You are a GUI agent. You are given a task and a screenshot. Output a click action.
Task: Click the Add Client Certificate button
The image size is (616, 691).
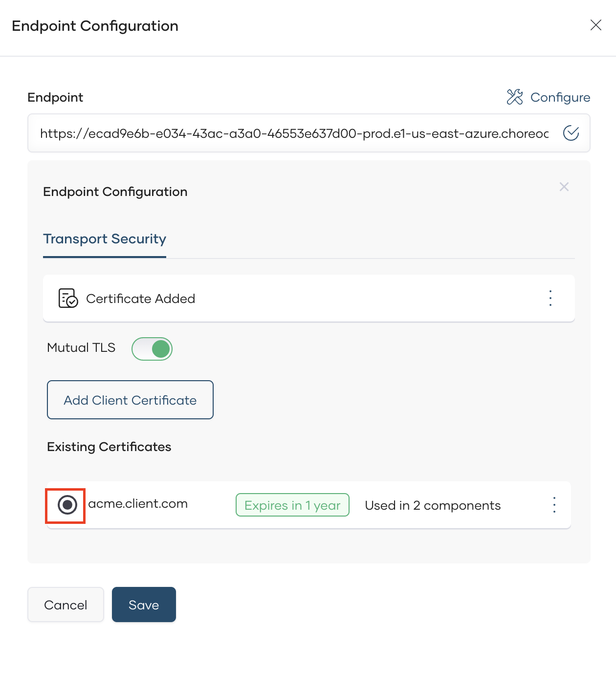tap(130, 400)
